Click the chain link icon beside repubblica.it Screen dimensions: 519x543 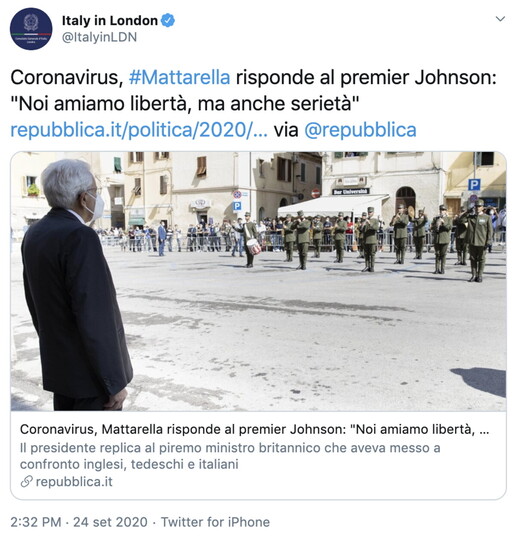tap(26, 482)
